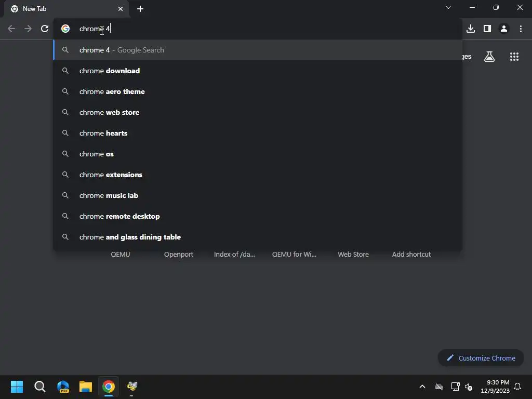Open a new tab with plus button
Screen dimensions: 532x399
click(x=140, y=9)
